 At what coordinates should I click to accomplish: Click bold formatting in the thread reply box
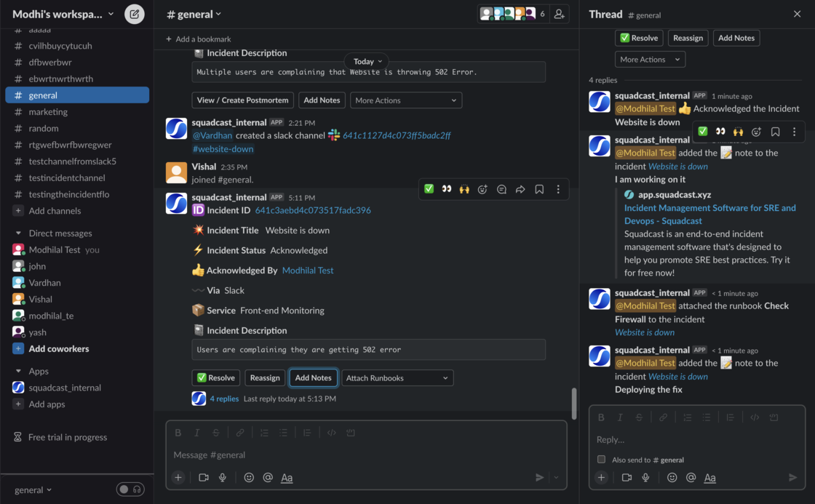(601, 417)
